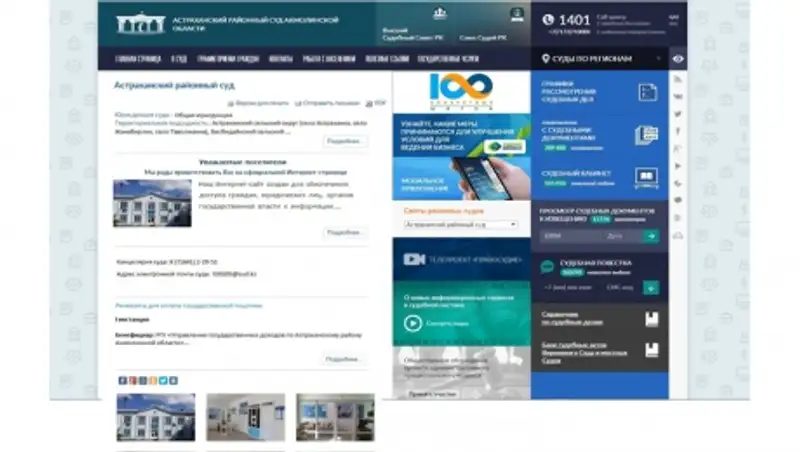800x452 pixels.
Task: Open the Twitter bird icon in side strip
Action: click(678, 114)
